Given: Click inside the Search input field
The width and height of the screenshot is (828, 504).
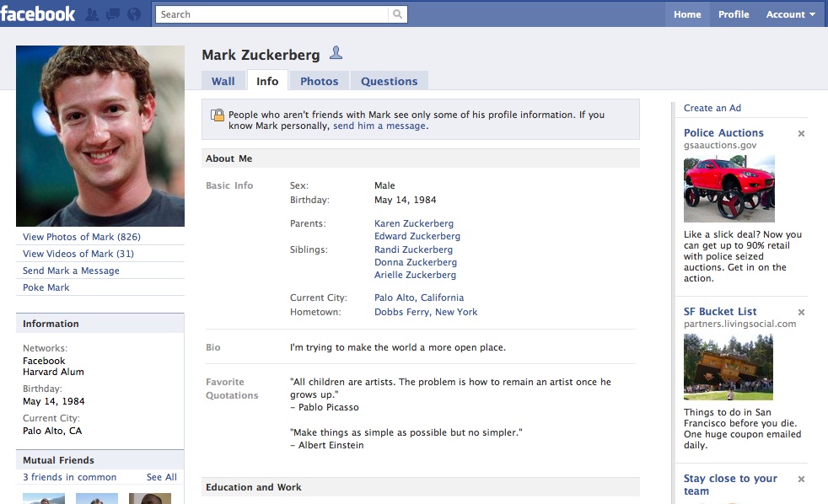Looking at the screenshot, I should 270,14.
